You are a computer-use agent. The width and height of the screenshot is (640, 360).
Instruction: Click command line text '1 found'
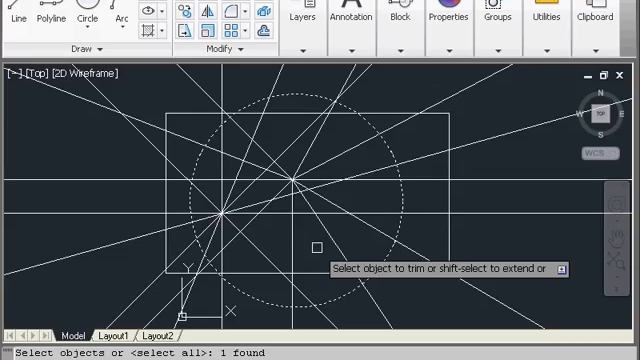[x=243, y=353]
